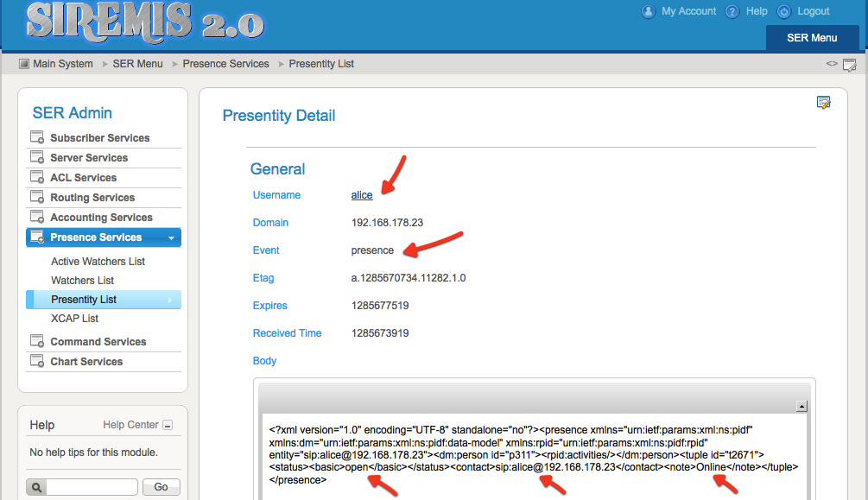Open the edit icon on Presentity Detail panel
Image resolution: width=868 pixels, height=500 pixels.
click(x=823, y=102)
